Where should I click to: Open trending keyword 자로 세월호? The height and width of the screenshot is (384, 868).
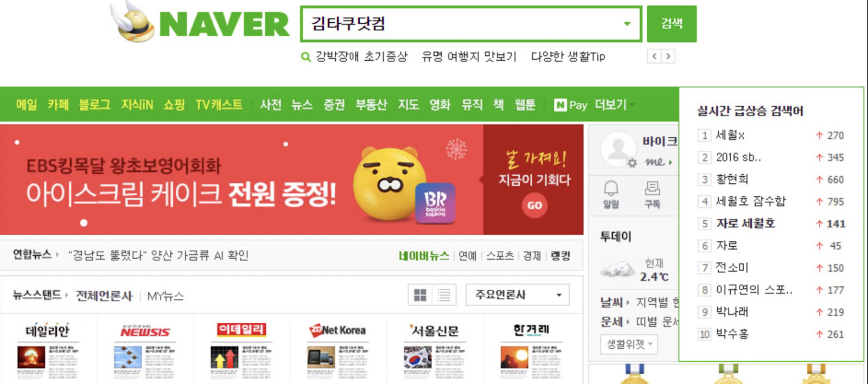pos(745,223)
